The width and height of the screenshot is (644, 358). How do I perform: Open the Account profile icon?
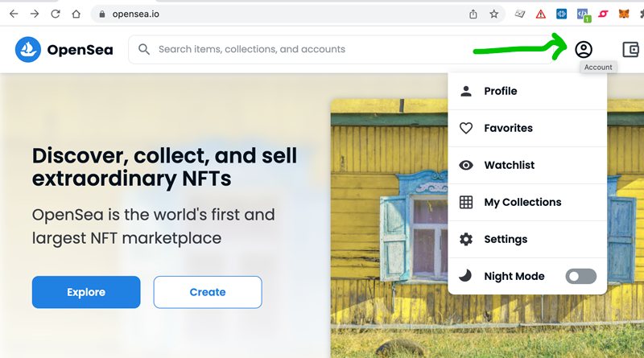point(583,50)
